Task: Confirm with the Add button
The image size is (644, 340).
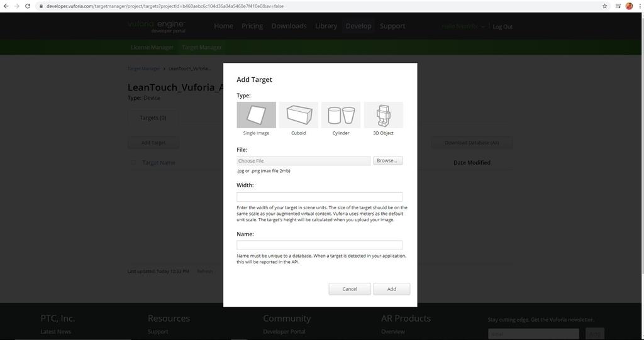Action: 391,289
